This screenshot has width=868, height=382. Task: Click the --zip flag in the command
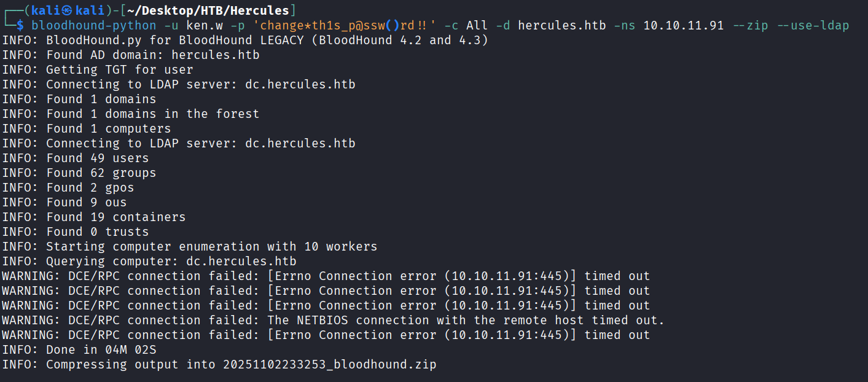click(749, 25)
